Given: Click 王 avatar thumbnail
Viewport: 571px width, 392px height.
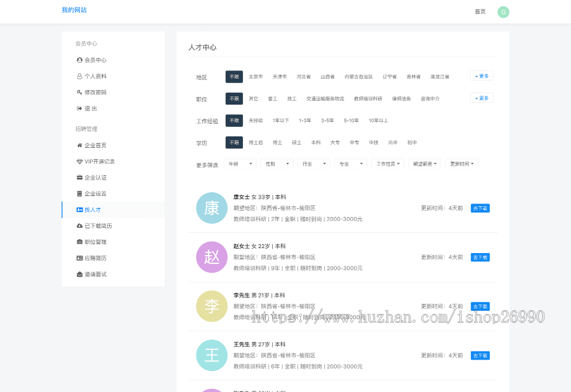Looking at the screenshot, I should pyautogui.click(x=211, y=355).
